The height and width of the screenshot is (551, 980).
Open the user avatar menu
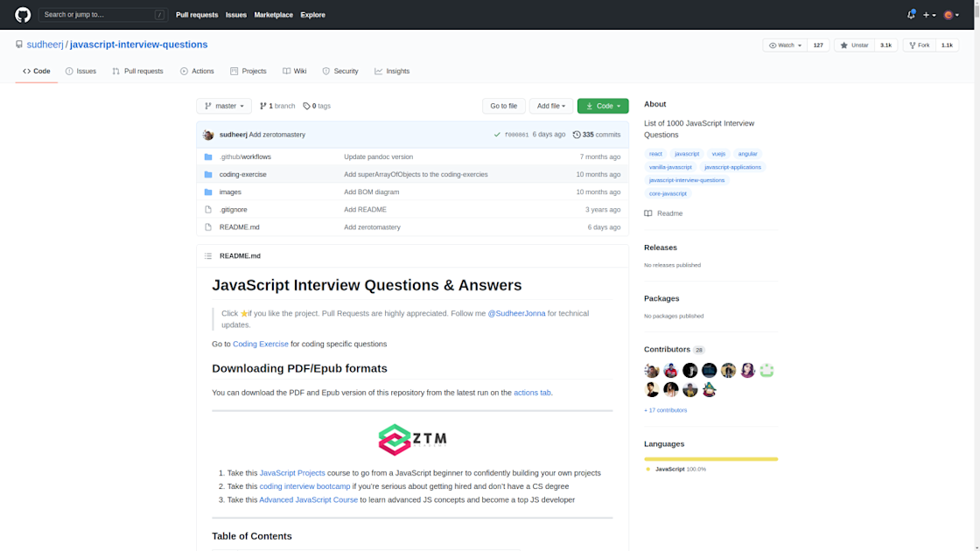951,14
